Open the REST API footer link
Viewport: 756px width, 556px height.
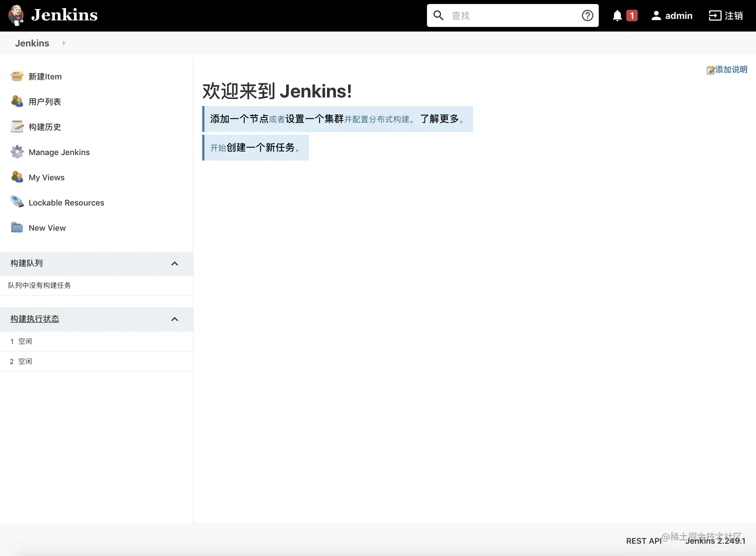click(x=643, y=541)
